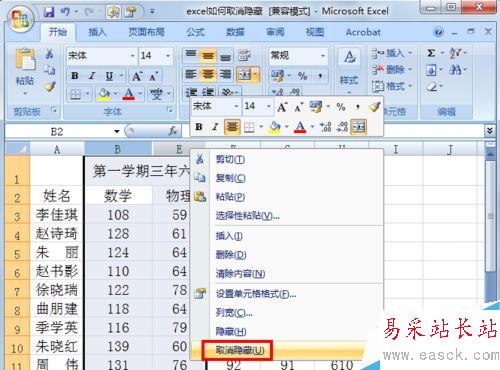Click the Delete cells 删除 button
This screenshot has width=500, height=370.
(x=392, y=70)
